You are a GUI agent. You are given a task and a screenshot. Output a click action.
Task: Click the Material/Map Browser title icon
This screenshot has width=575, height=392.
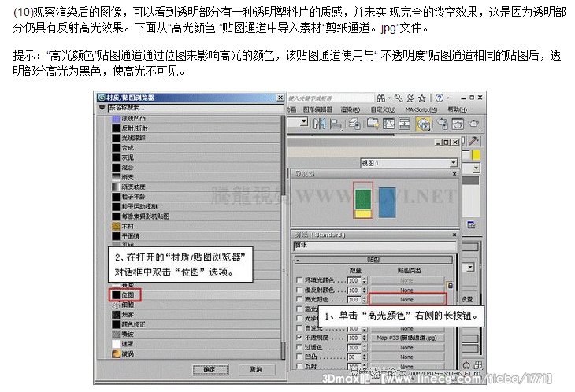(x=102, y=98)
